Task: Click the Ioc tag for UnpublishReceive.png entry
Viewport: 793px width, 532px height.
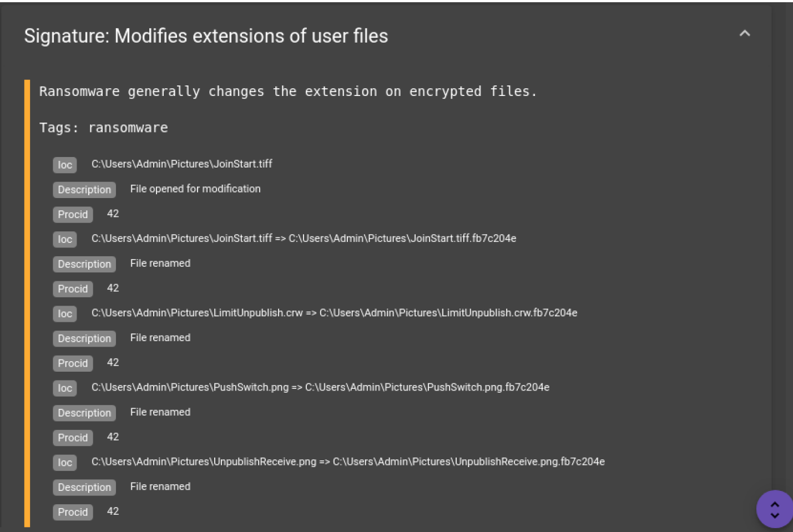Action: click(65, 462)
